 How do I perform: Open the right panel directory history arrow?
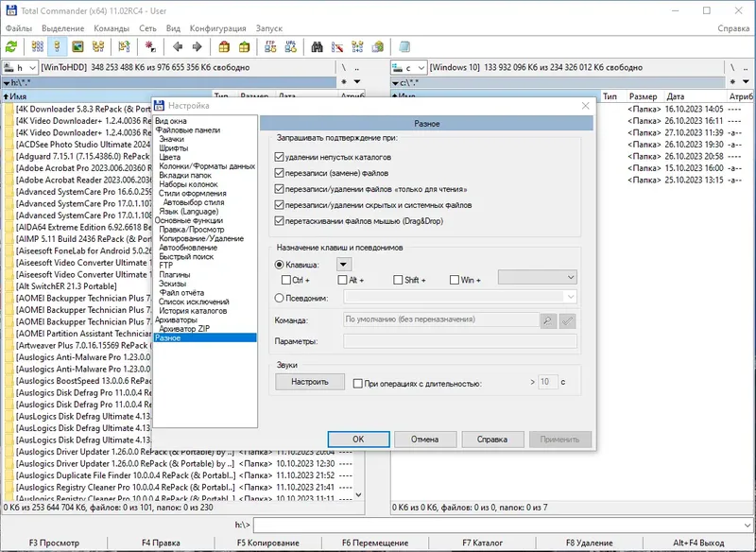tap(746, 82)
